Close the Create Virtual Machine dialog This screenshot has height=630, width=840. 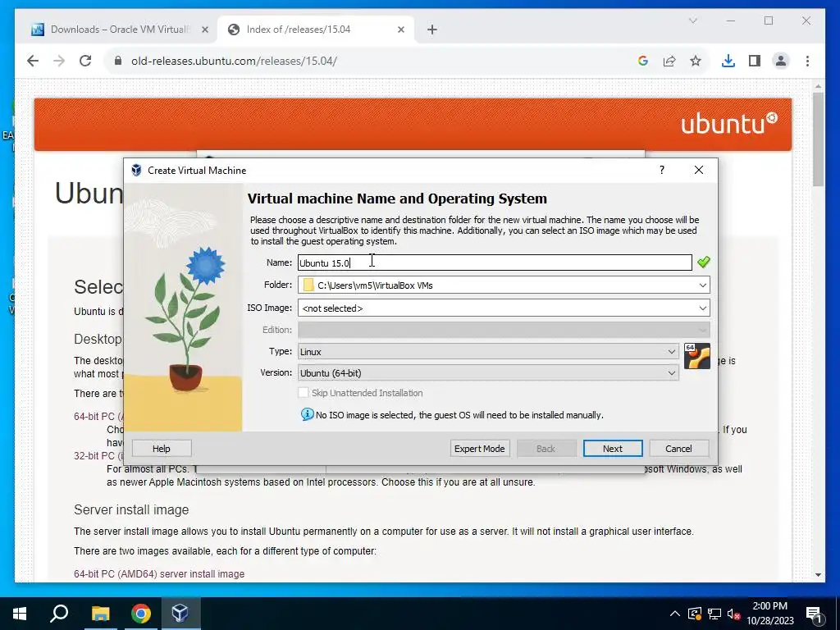[699, 171]
